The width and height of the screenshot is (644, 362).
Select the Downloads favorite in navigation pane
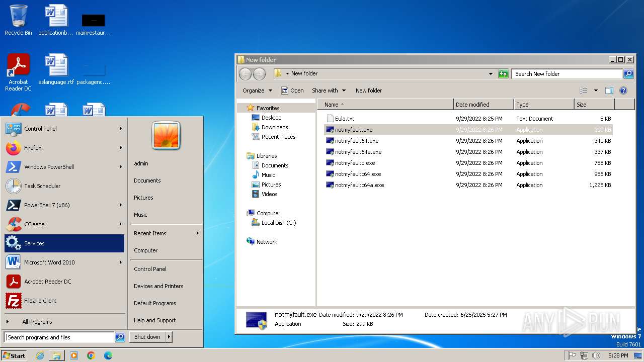tap(275, 127)
